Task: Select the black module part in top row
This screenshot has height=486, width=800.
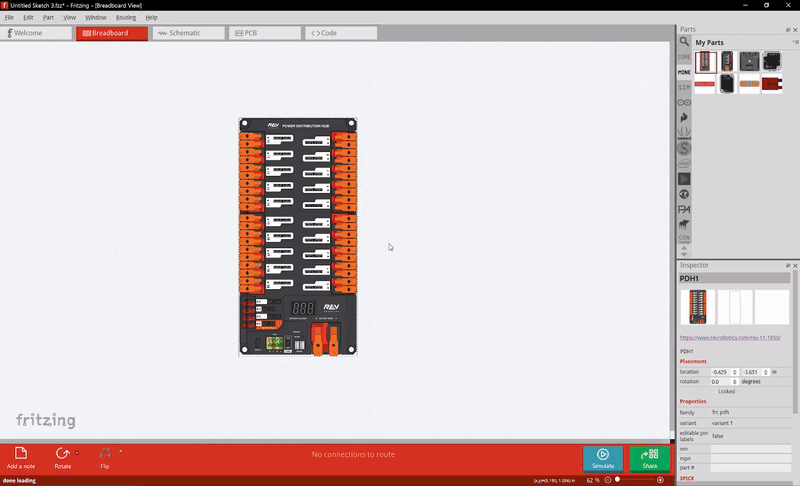Action: pyautogui.click(x=771, y=62)
